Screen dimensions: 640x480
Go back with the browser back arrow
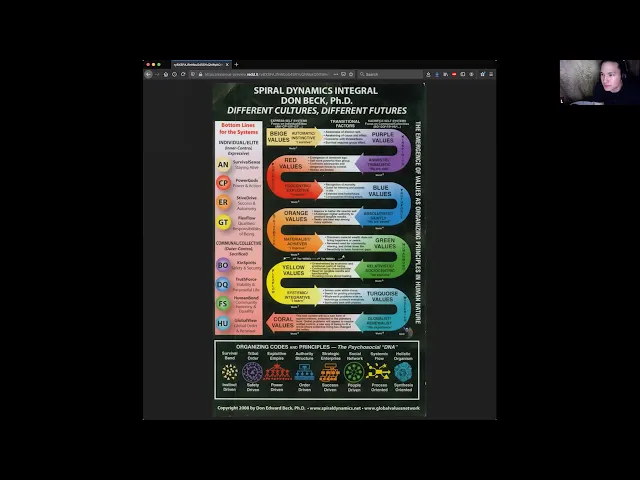click(x=148, y=74)
